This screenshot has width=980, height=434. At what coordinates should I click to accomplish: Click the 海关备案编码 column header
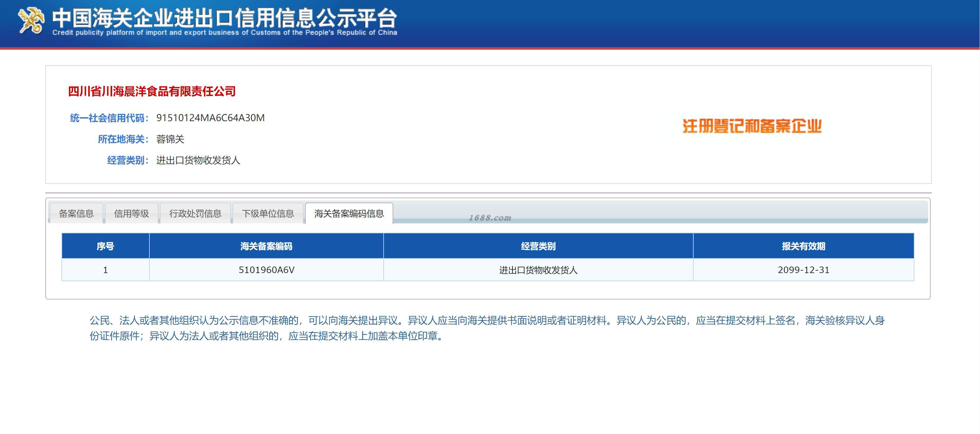266,246
